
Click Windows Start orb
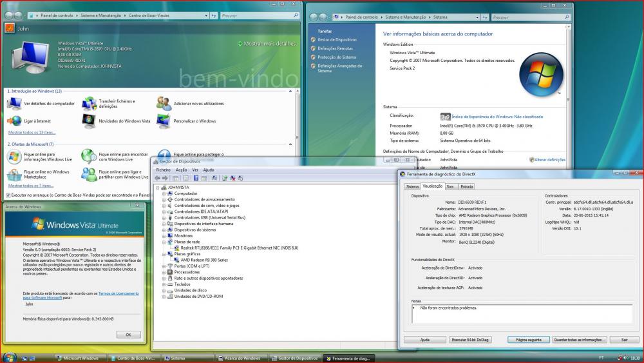pyautogui.click(x=9, y=357)
